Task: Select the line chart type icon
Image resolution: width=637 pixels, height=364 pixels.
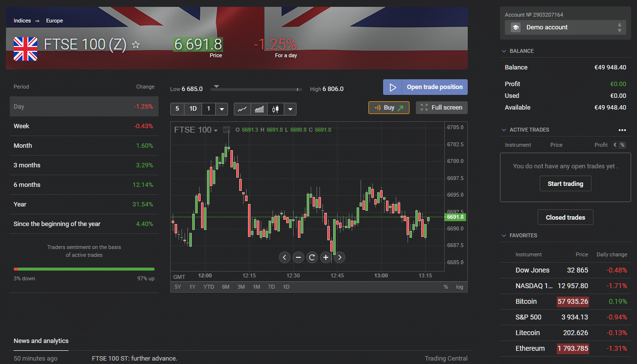Action: point(242,109)
